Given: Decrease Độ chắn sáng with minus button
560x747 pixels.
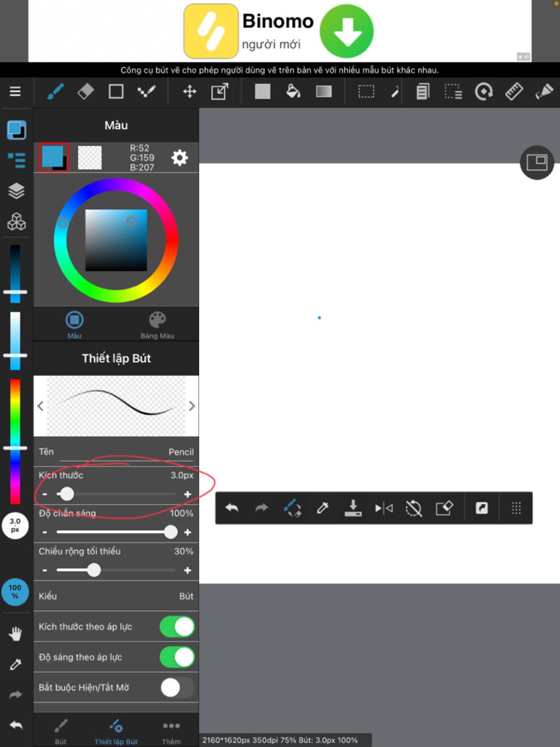Looking at the screenshot, I should 45,532.
